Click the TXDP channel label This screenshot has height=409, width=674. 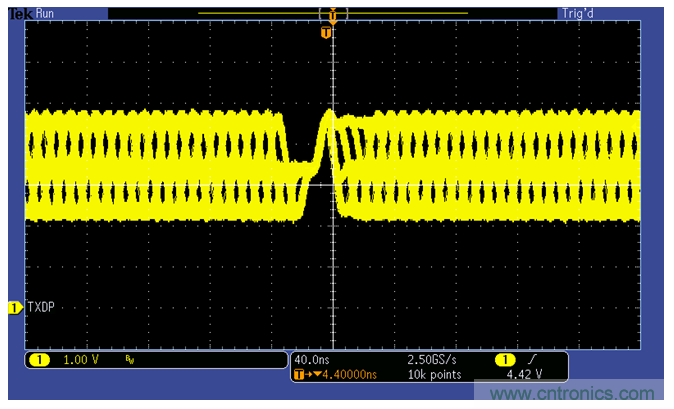[41, 309]
